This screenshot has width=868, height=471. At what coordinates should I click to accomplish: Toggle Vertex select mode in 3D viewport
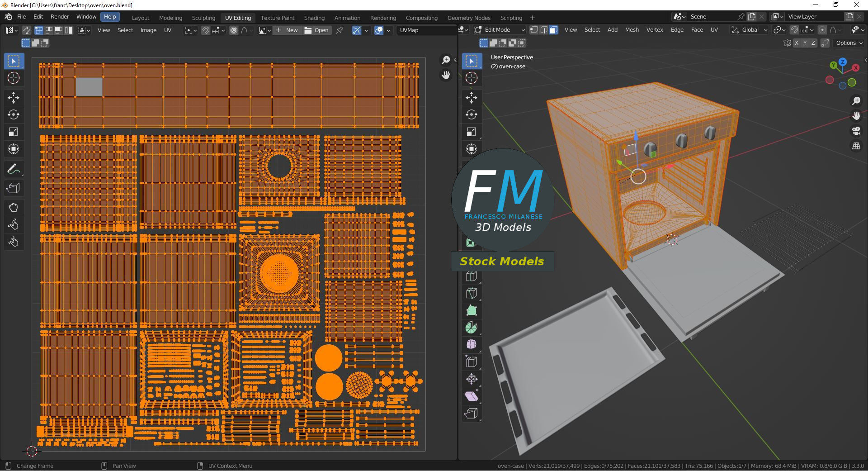coord(534,30)
